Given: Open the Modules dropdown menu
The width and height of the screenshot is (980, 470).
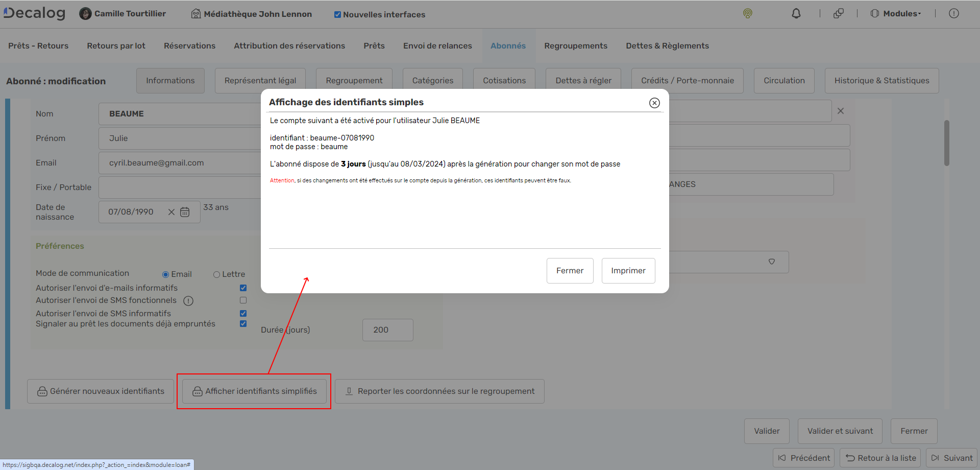Looking at the screenshot, I should 896,14.
